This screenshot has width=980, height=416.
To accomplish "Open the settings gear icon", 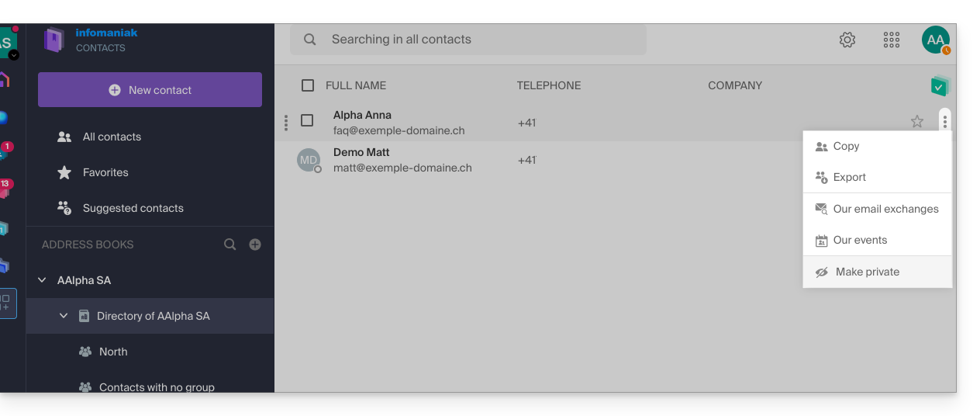I will (847, 40).
